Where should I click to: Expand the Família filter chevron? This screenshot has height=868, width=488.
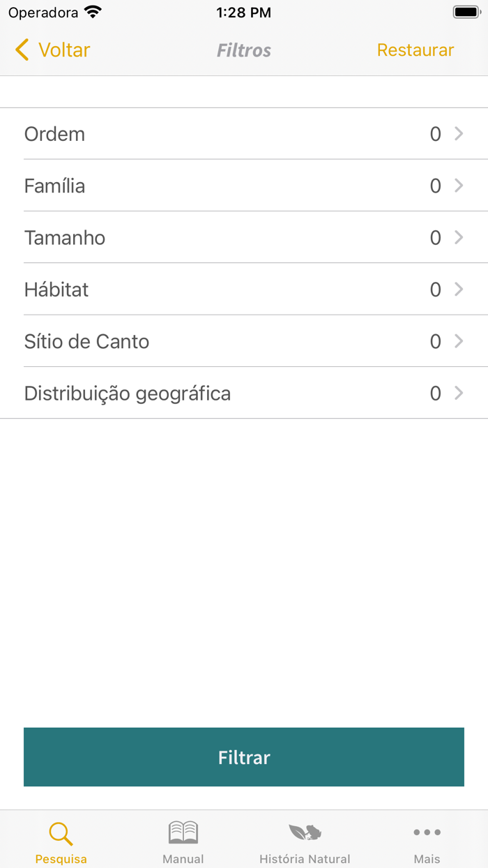[x=457, y=186]
